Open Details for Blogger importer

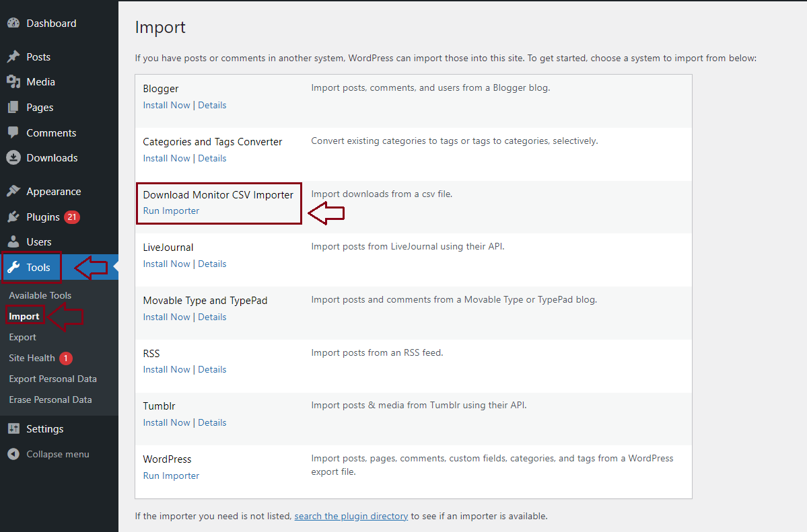coord(212,105)
